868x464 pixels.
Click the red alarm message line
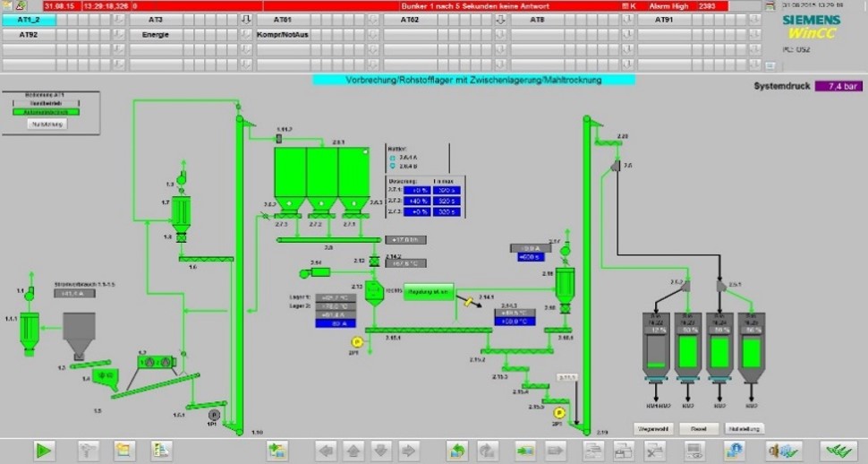tap(385, 6)
